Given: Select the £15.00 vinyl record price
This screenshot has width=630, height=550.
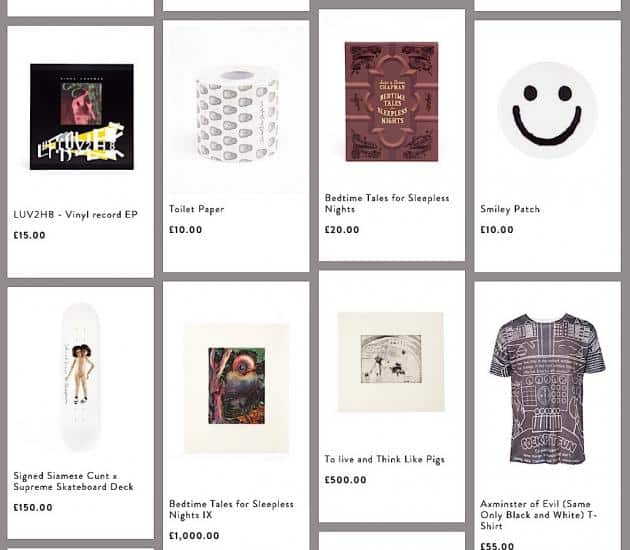Looking at the screenshot, I should point(29,235).
